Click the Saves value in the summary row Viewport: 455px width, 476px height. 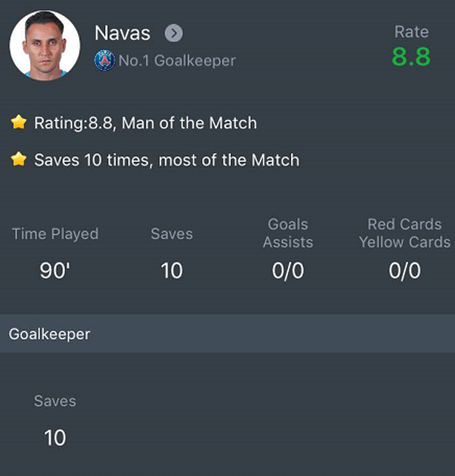[x=171, y=271]
